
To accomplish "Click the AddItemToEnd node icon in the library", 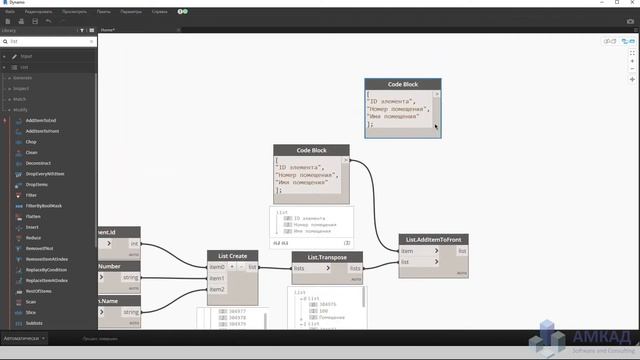I will pyautogui.click(x=19, y=121).
